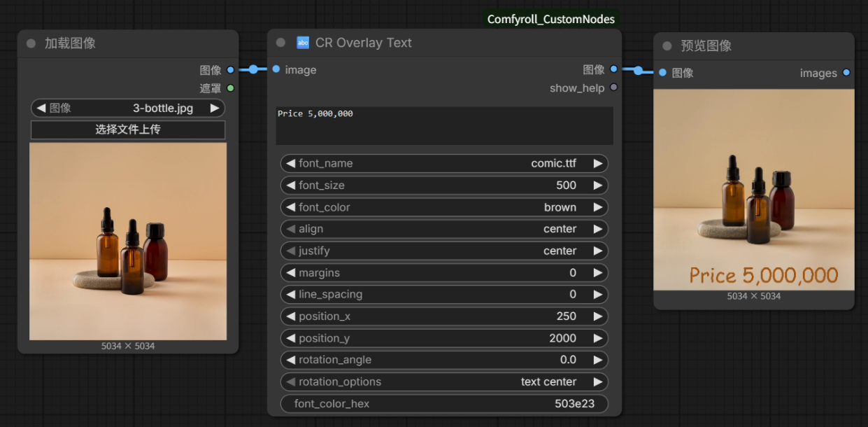Collapse the 加载图像 node with its gray dot
Screen dimensions: 868x427
pos(31,43)
